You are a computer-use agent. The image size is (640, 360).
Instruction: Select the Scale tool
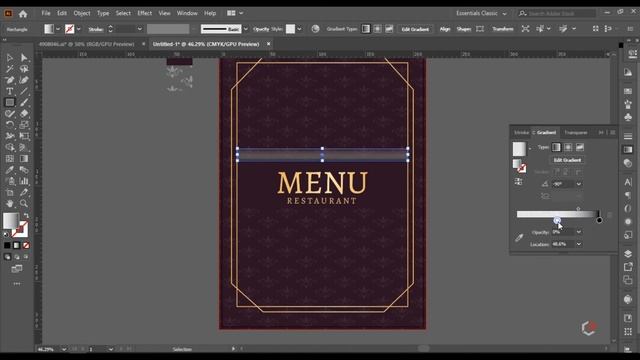(x=24, y=124)
